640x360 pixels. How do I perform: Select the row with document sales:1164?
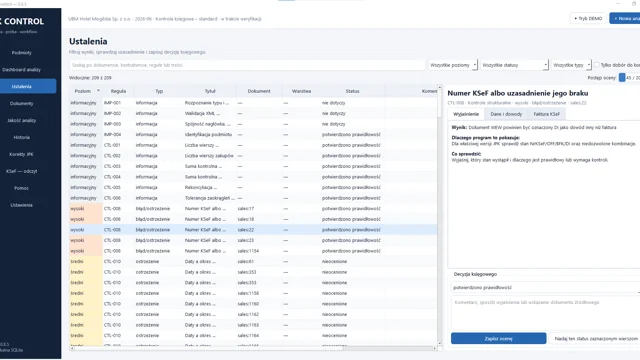[253, 336]
